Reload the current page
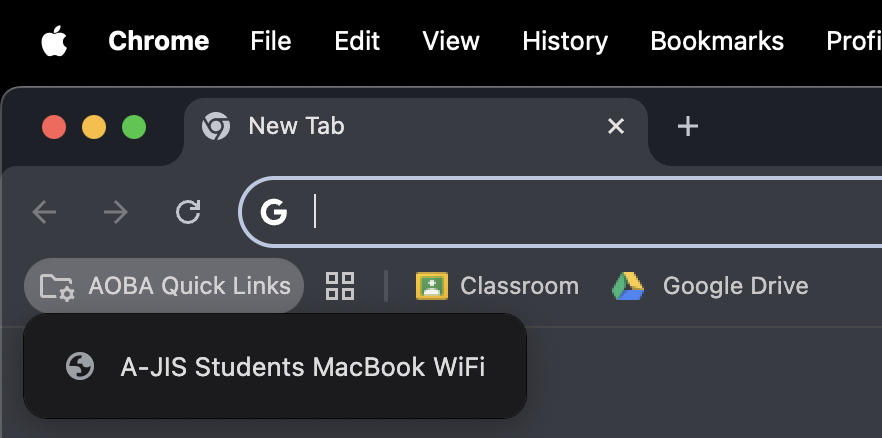This screenshot has width=882, height=438. [x=188, y=211]
